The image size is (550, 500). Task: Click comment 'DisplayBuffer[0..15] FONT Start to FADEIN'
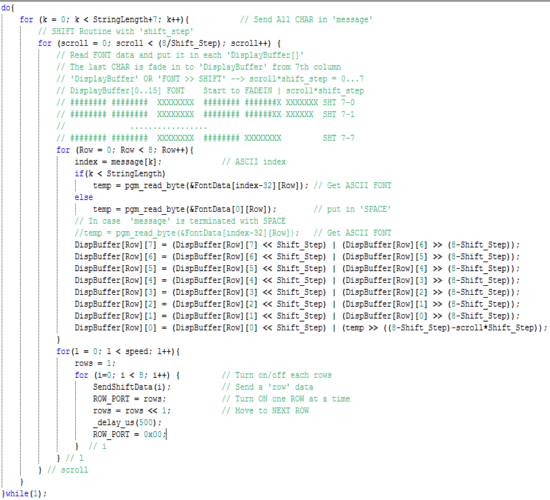pyautogui.click(x=210, y=91)
